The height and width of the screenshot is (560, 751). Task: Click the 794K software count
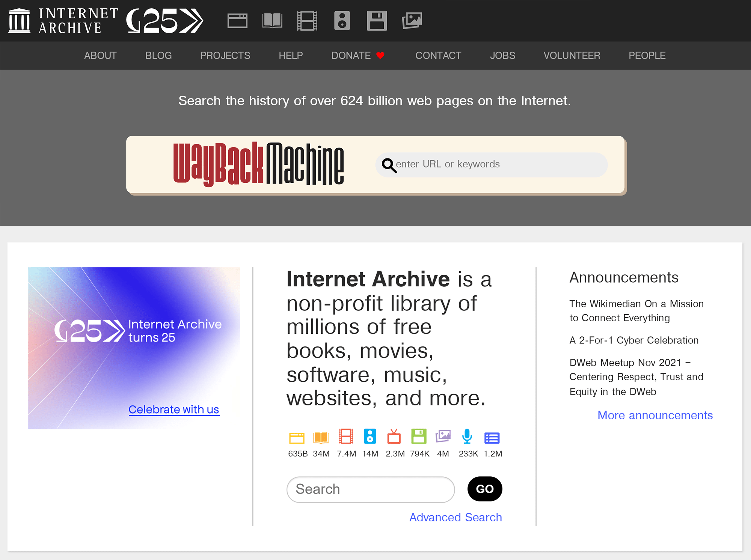point(419,454)
